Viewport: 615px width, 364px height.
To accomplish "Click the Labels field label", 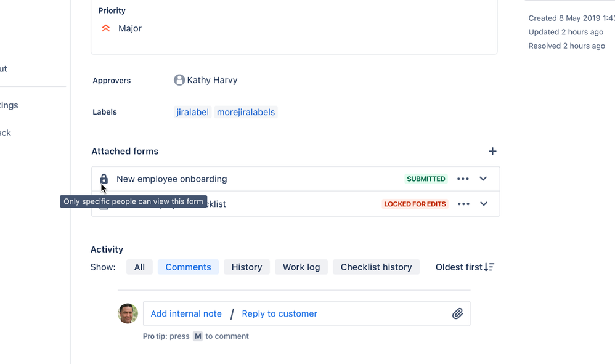I will (105, 112).
